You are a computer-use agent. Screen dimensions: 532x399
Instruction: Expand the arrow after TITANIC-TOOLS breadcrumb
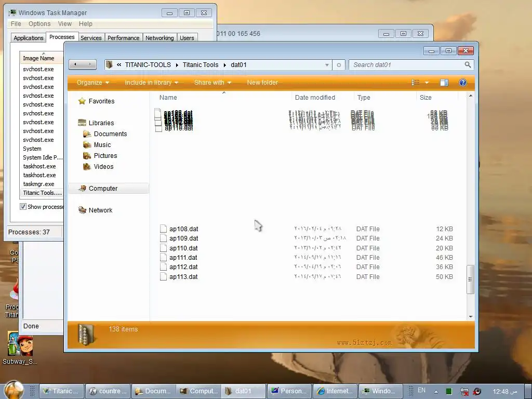(x=177, y=65)
